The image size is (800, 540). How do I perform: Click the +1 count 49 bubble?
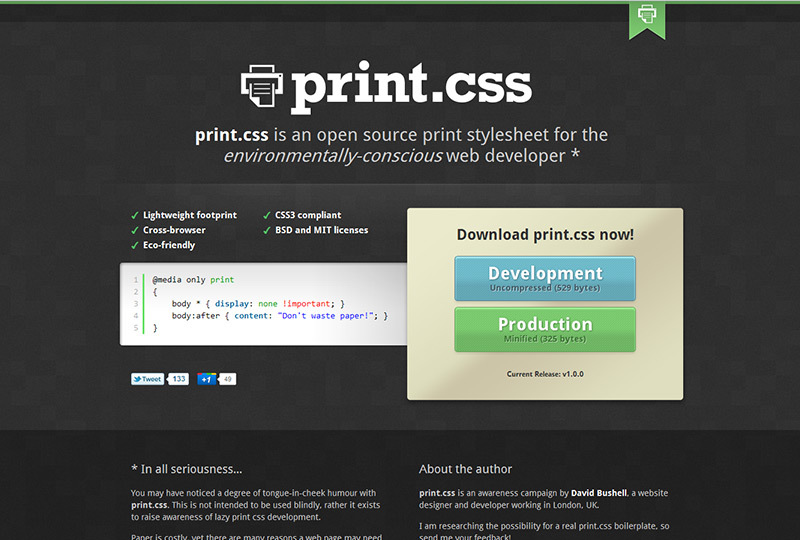point(228,379)
